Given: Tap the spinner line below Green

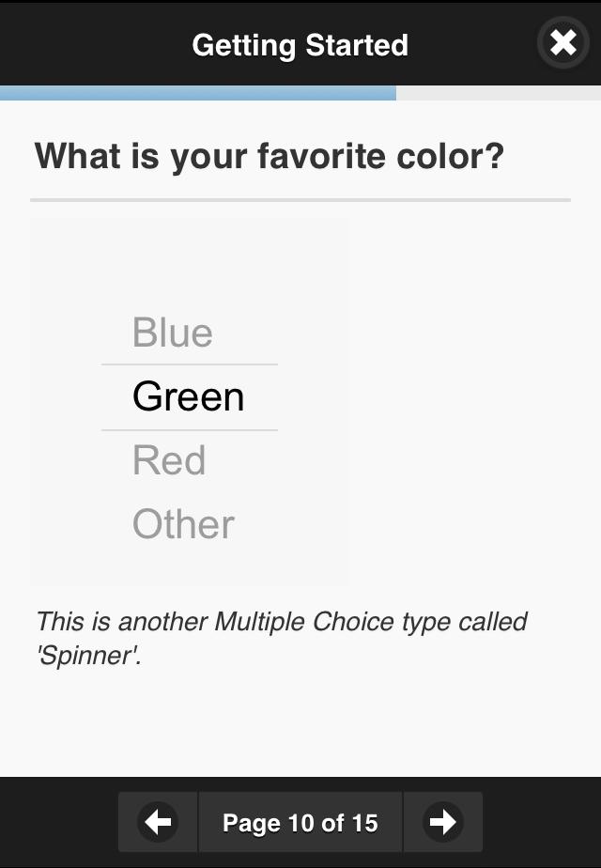Looking at the screenshot, I should (x=190, y=430).
